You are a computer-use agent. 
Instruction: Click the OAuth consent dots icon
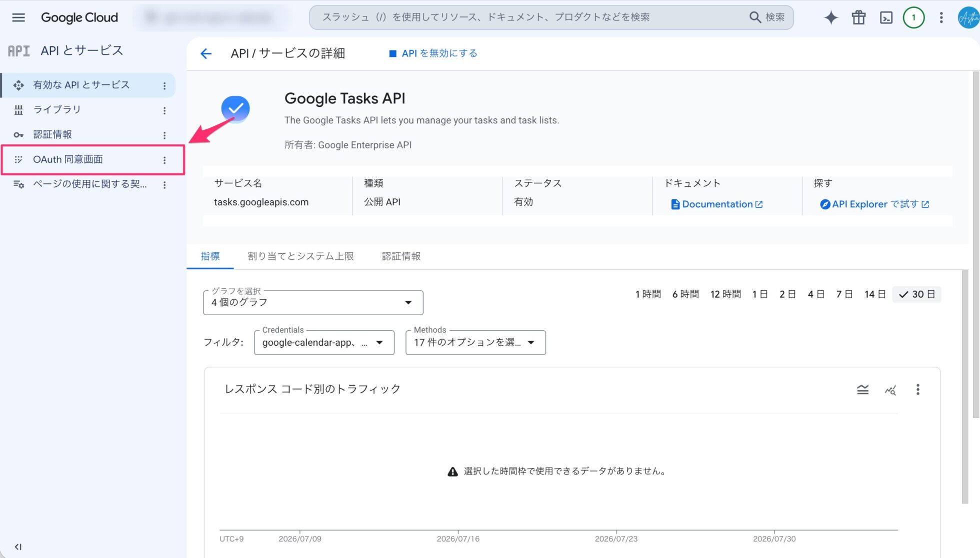point(18,160)
